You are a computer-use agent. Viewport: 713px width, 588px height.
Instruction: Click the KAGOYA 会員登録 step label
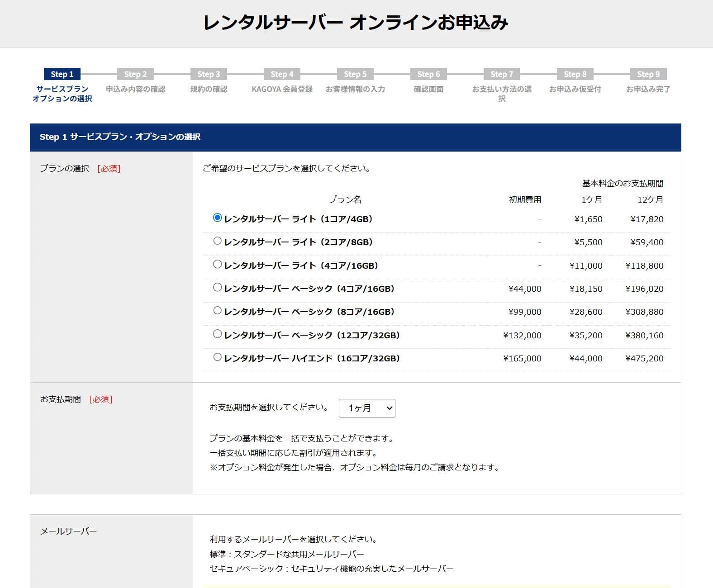point(282,89)
